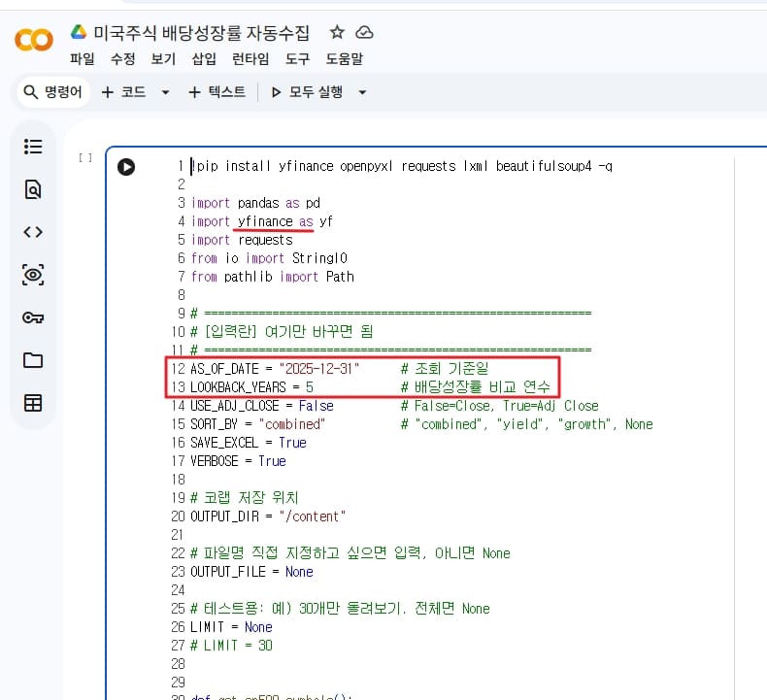Click the from pathlib import Path line
Image resolution: width=767 pixels, height=700 pixels.
point(273,277)
